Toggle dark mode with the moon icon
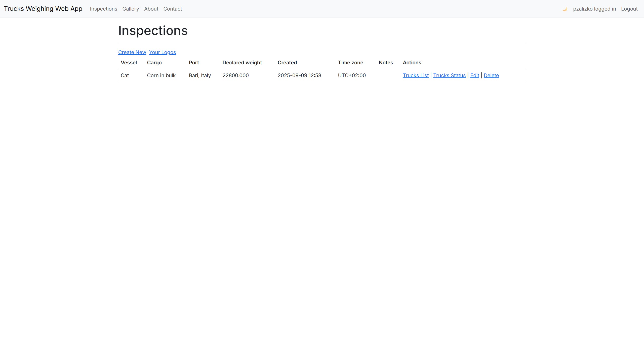 565,9
